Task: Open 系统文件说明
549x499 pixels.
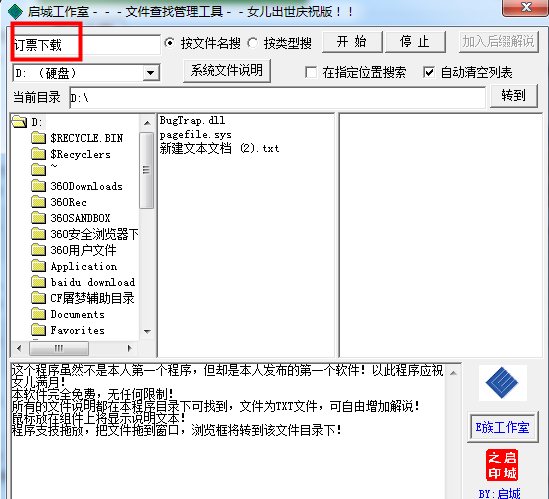Action: tap(227, 71)
